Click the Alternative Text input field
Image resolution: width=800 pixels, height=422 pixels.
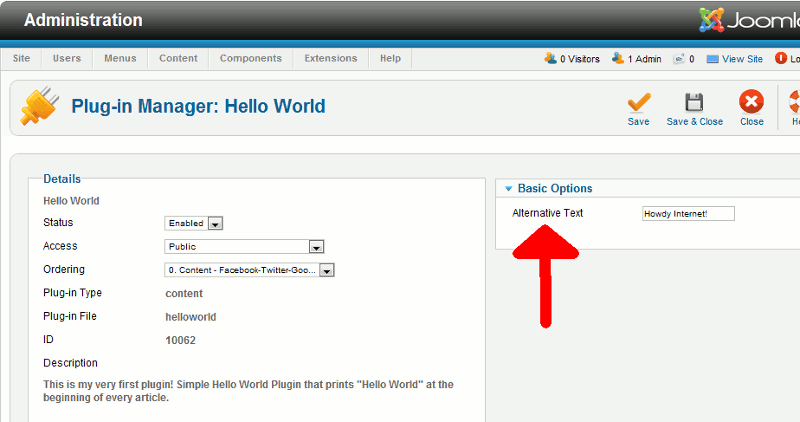click(x=688, y=214)
